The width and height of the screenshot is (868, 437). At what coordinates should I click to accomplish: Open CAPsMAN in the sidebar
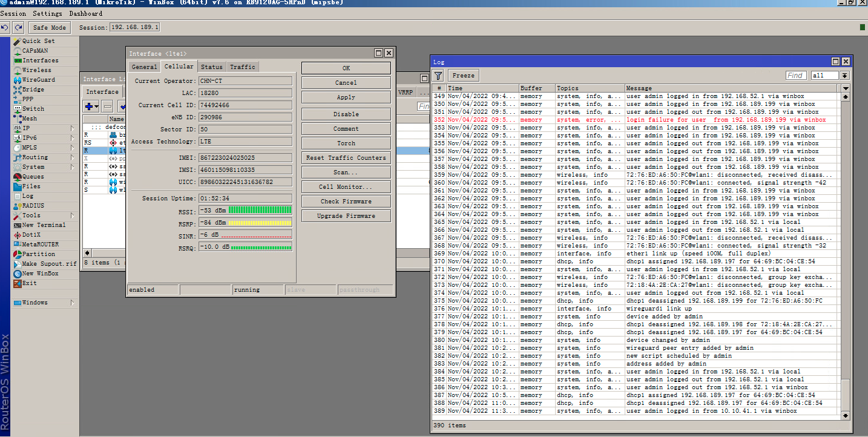tap(35, 51)
